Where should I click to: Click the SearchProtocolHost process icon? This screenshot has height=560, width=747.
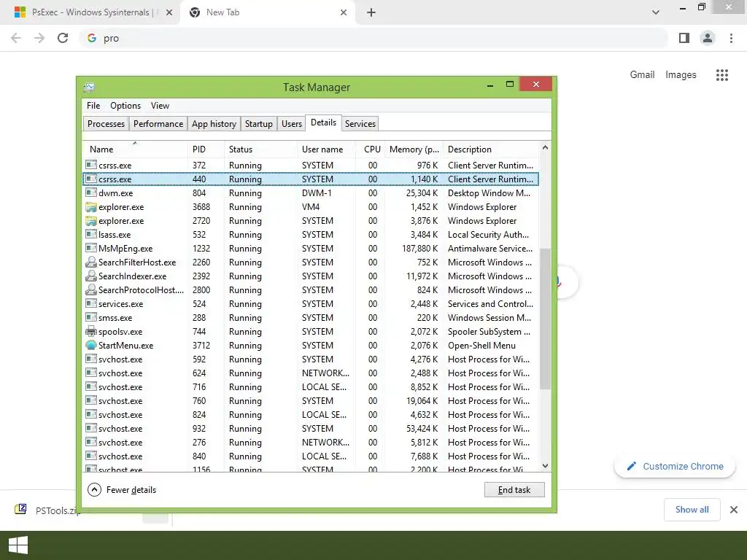click(91, 290)
